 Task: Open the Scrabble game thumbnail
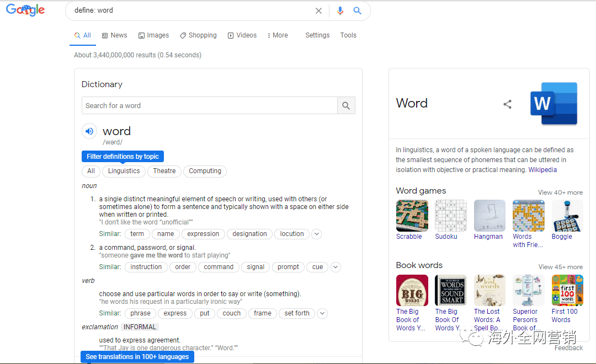(412, 216)
